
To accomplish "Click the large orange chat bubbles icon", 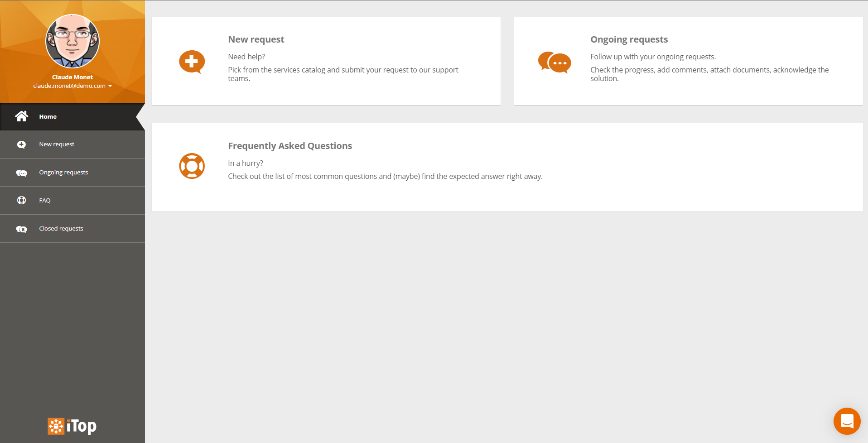I will click(554, 62).
